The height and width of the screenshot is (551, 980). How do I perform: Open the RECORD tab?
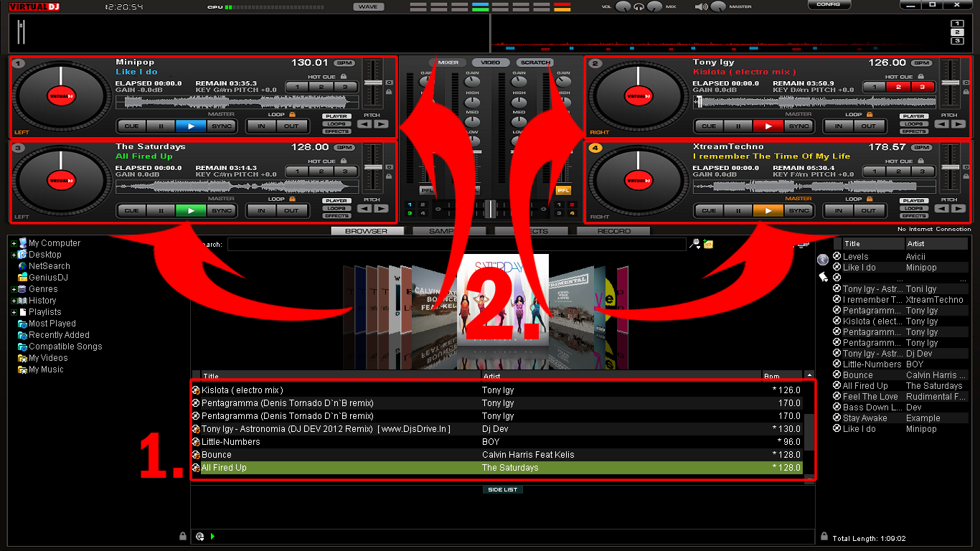[613, 231]
